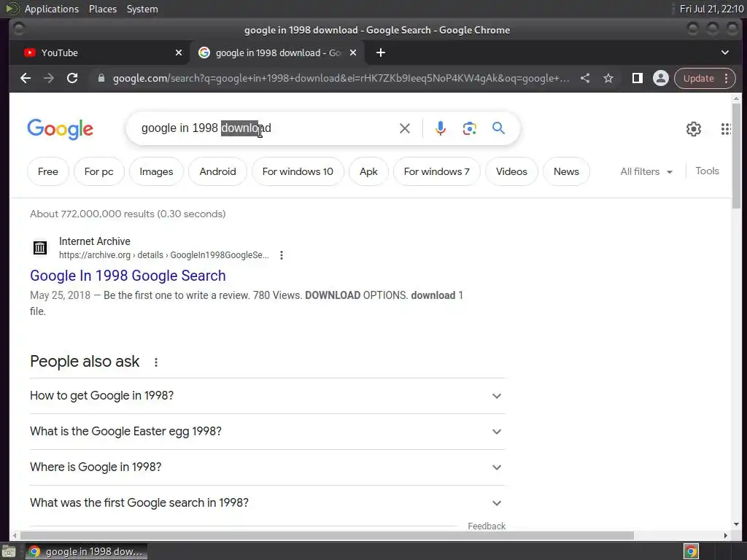
Task: Click the blue search magnifier
Action: pos(498,128)
